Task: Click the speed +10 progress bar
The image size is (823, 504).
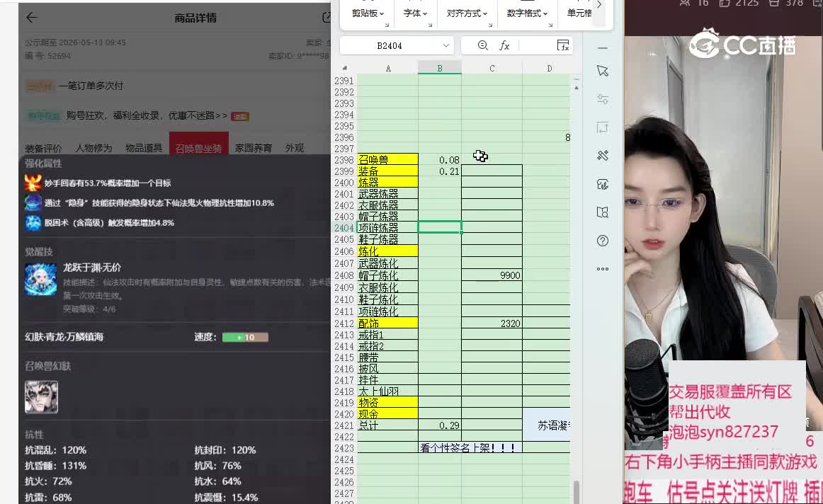Action: click(x=245, y=337)
